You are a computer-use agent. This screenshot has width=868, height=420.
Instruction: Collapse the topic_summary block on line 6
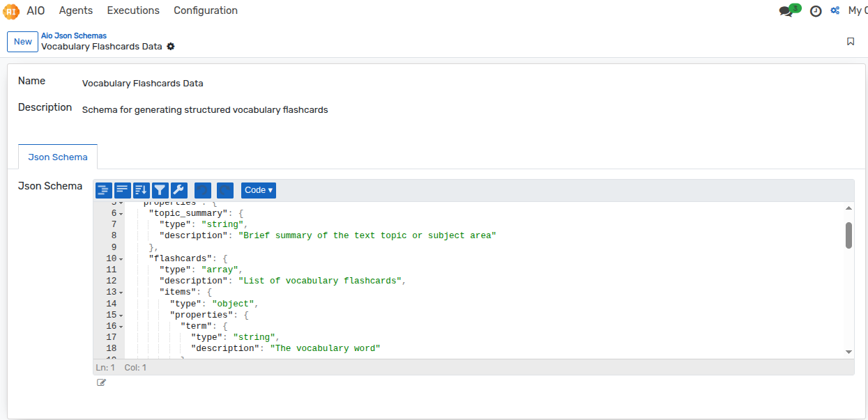click(x=121, y=214)
